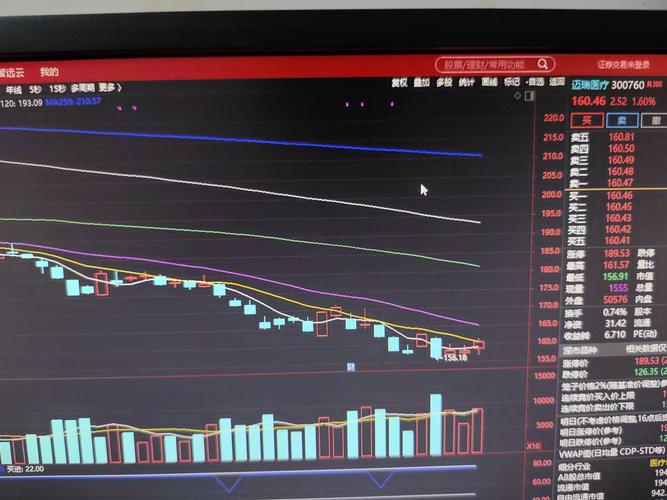Select the 卖四 price 160.50
The image size is (667, 500).
click(621, 149)
